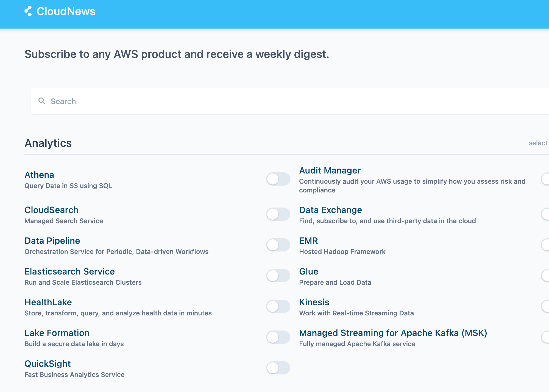The image size is (549, 392).
Task: Turn on the QuickSight subscription switch
Action: click(278, 368)
